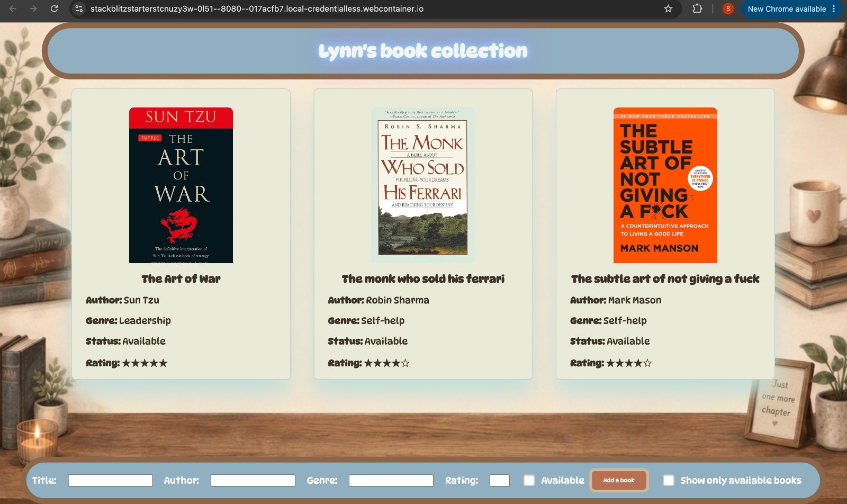Click the title "The monk who sold his ferrari"
The width and height of the screenshot is (847, 504).
423,279
